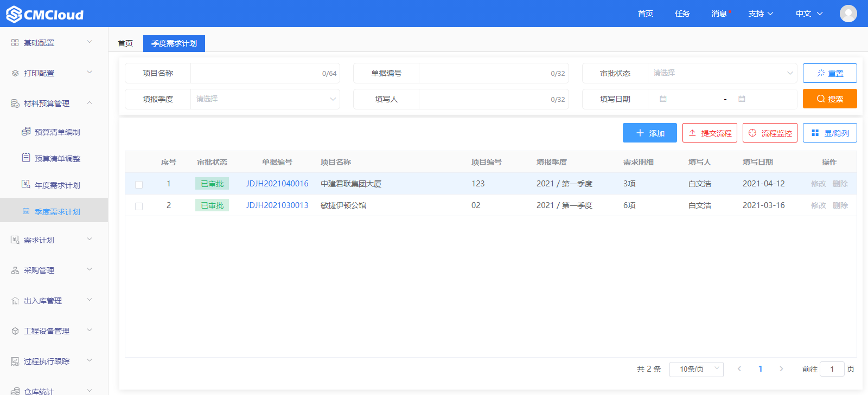Click the 显/隐列 column toggle button
Viewport: 868px width, 395px height.
click(x=829, y=133)
